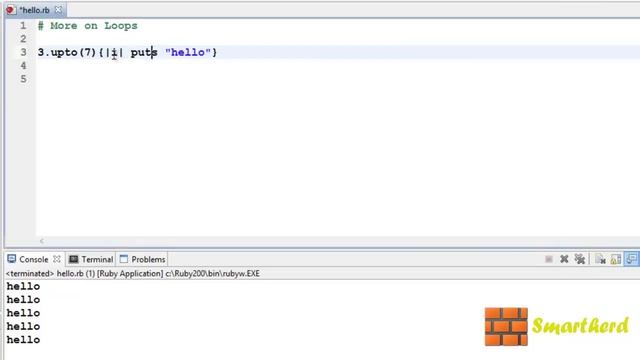Toggle Scroll Lock in the console toolbar
The height and width of the screenshot is (360, 640).
click(x=616, y=259)
